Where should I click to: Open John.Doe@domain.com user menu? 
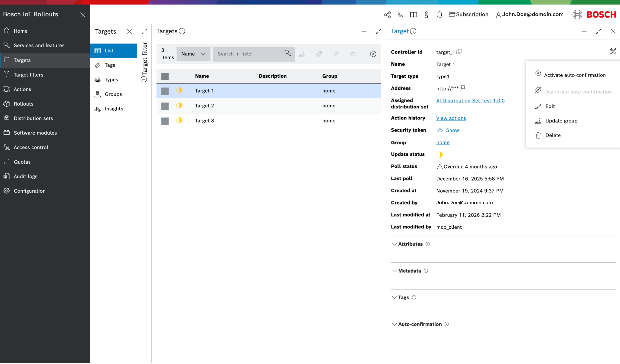point(530,14)
